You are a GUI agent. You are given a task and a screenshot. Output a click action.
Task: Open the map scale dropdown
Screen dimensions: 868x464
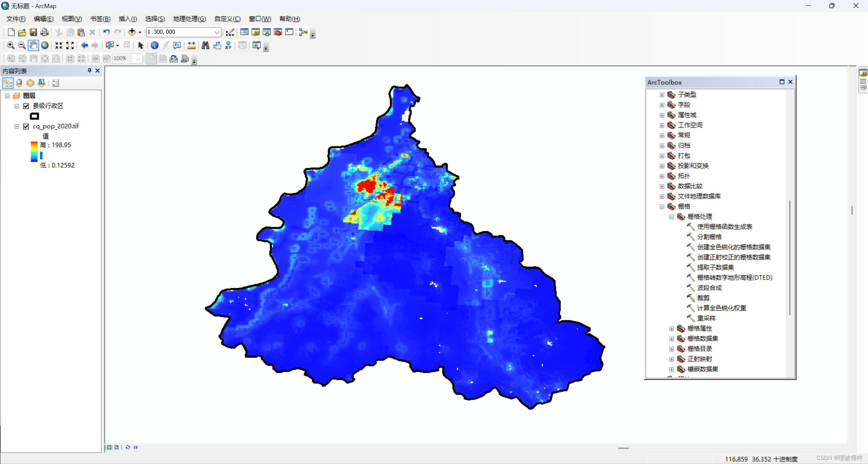[x=217, y=32]
